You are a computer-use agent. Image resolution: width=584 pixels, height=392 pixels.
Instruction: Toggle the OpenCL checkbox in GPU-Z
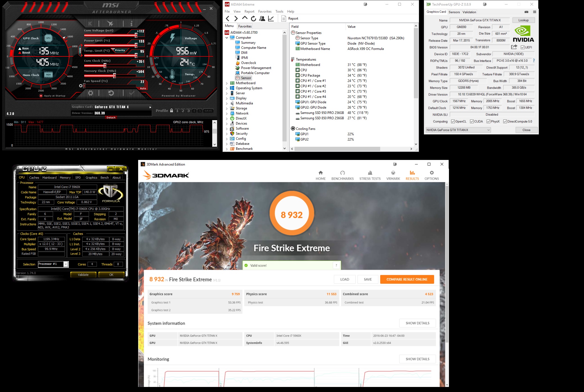click(453, 122)
